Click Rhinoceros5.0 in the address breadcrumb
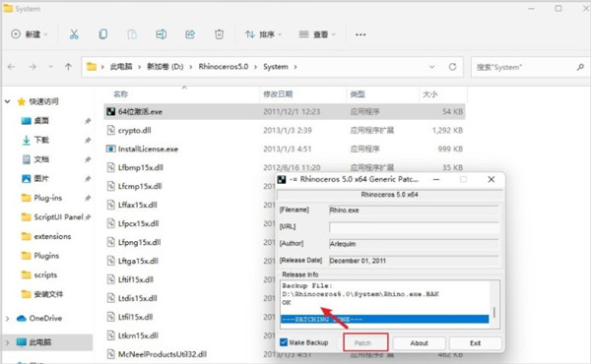This screenshot has width=591, height=364. coord(224,67)
